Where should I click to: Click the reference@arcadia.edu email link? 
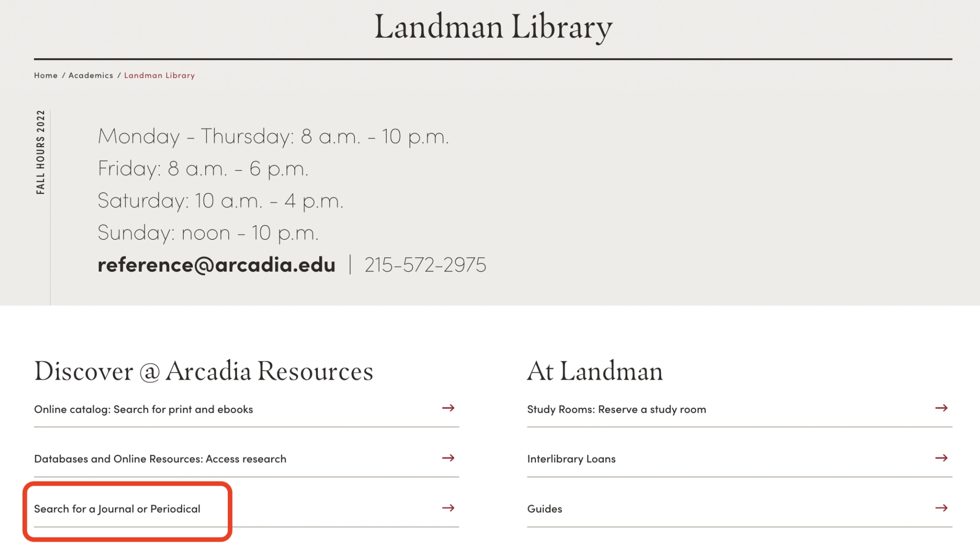(216, 265)
